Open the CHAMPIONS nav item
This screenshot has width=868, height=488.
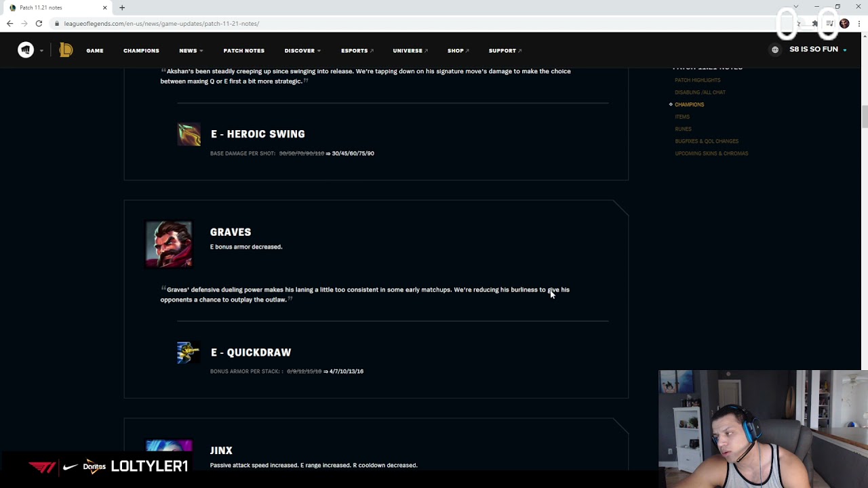point(141,51)
